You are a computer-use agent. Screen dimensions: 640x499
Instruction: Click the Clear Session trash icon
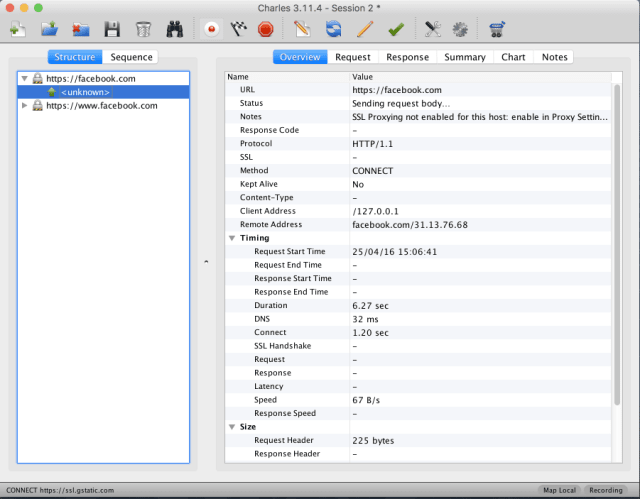143,29
